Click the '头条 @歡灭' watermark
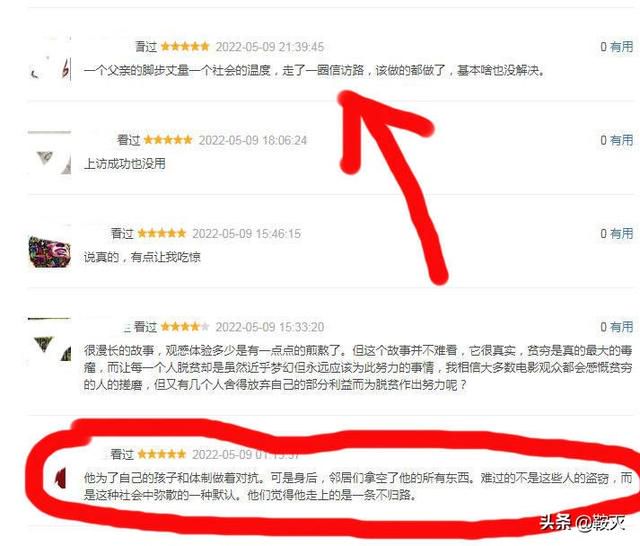 tap(582, 522)
